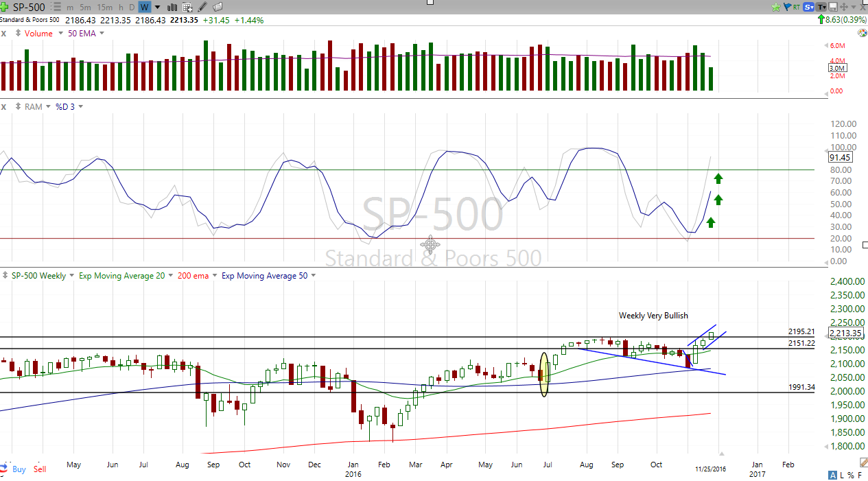Click the data grid calculator icon
Screen dimensions: 868x481
click(x=187, y=7)
